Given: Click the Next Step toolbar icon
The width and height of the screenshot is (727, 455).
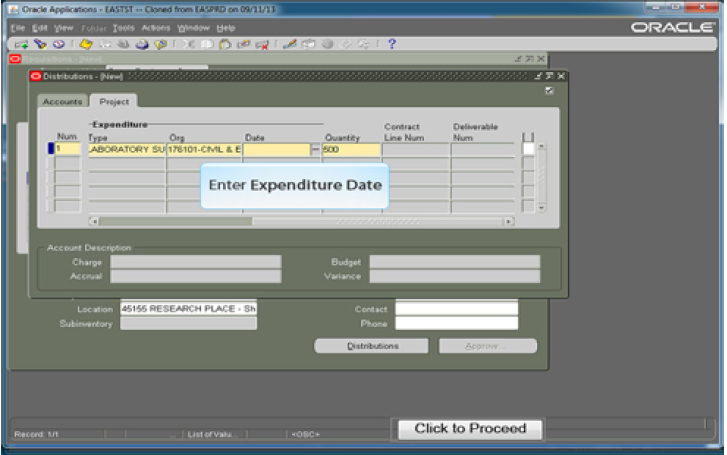Looking at the screenshot, I should (x=105, y=44).
